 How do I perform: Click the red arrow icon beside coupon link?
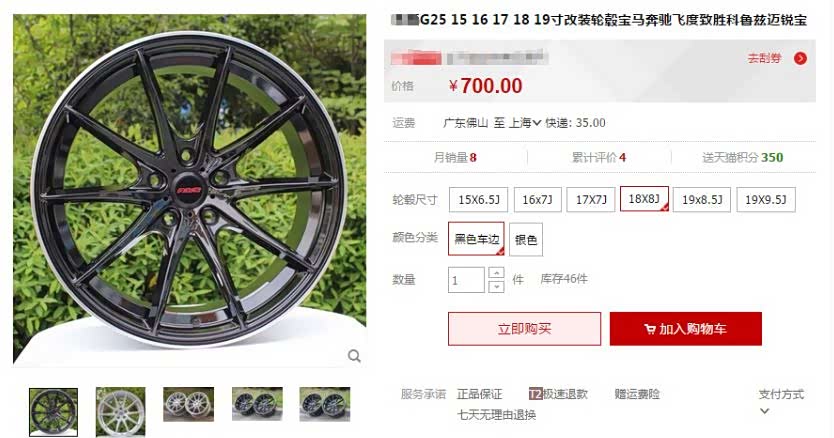tap(800, 59)
